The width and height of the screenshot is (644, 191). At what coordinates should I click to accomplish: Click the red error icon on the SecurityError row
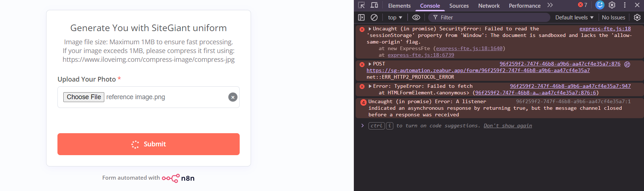coord(362,29)
